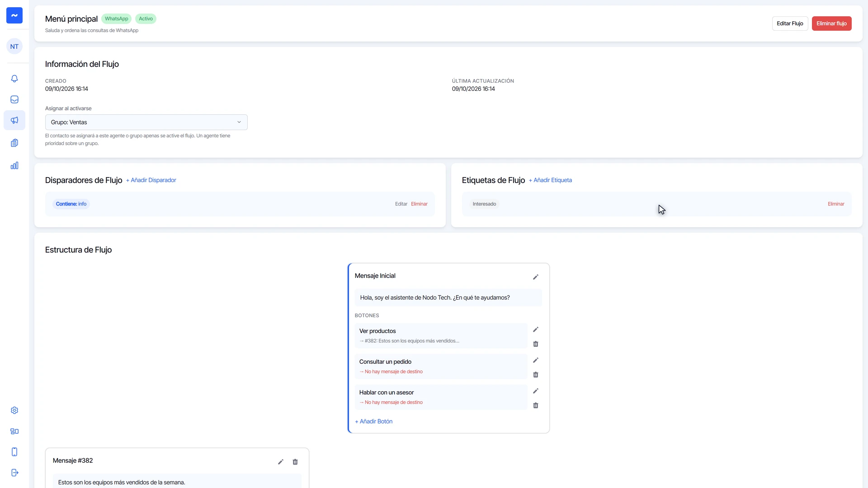Viewport: 868px width, 488px height.
Task: Open the megaphone campaigns icon in the sidebar
Action: pyautogui.click(x=14, y=120)
